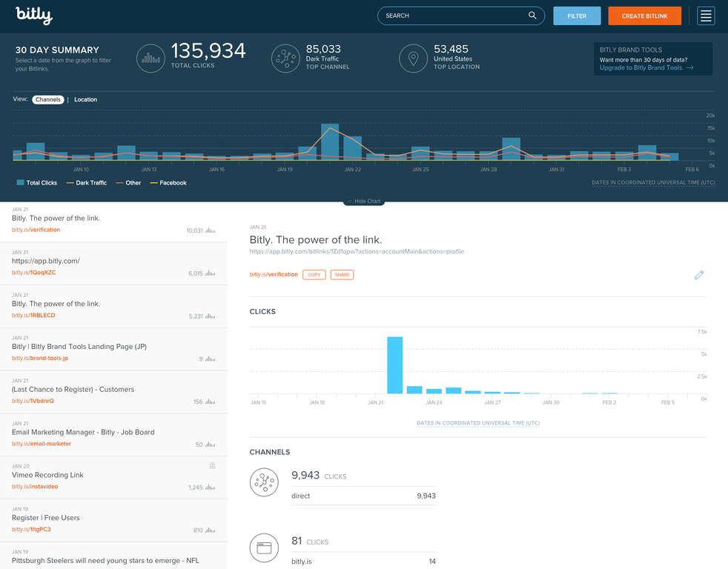Select Register | Free Users item
728x569 pixels.
pos(45,517)
